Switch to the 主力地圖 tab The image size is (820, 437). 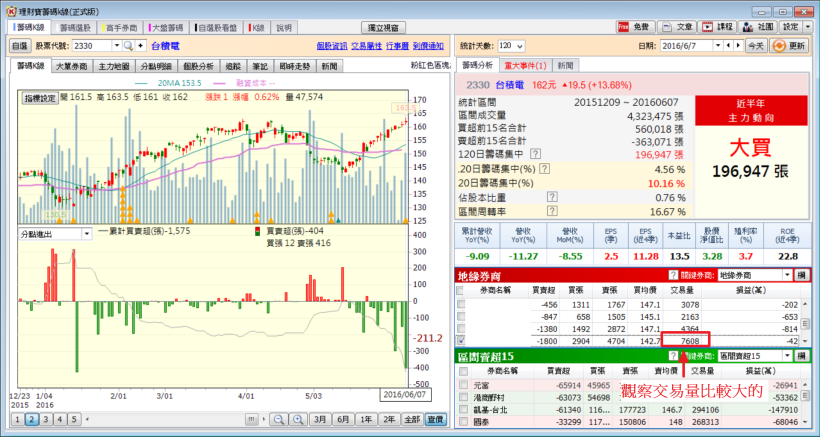click(116, 66)
